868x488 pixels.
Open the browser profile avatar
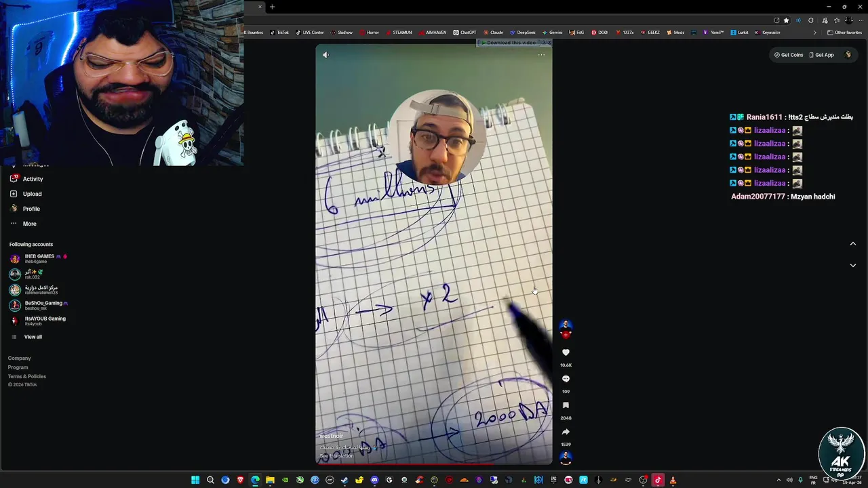848,20
